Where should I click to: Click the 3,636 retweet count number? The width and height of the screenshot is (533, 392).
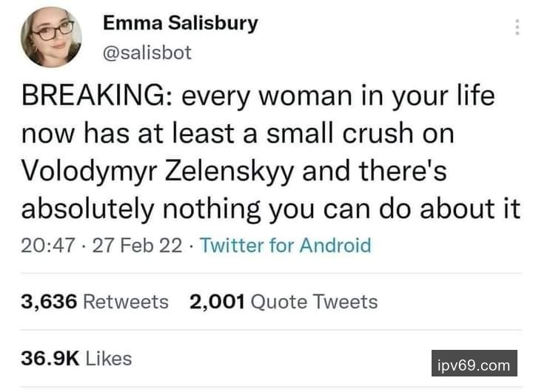pos(48,302)
